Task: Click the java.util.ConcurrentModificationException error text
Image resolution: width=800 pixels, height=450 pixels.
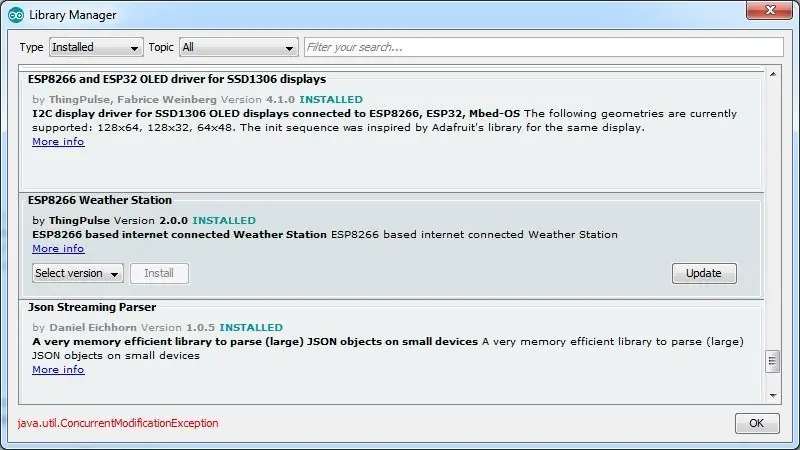Action: coord(118,423)
